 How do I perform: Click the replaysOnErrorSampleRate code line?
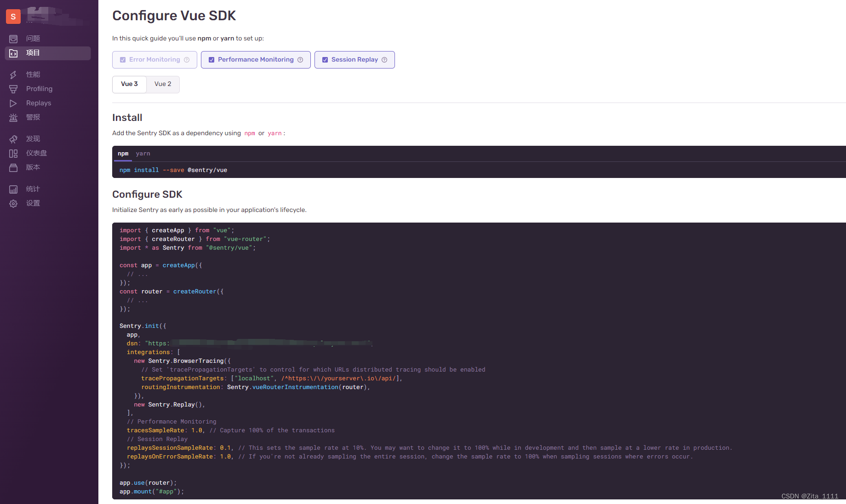pyautogui.click(x=410, y=457)
